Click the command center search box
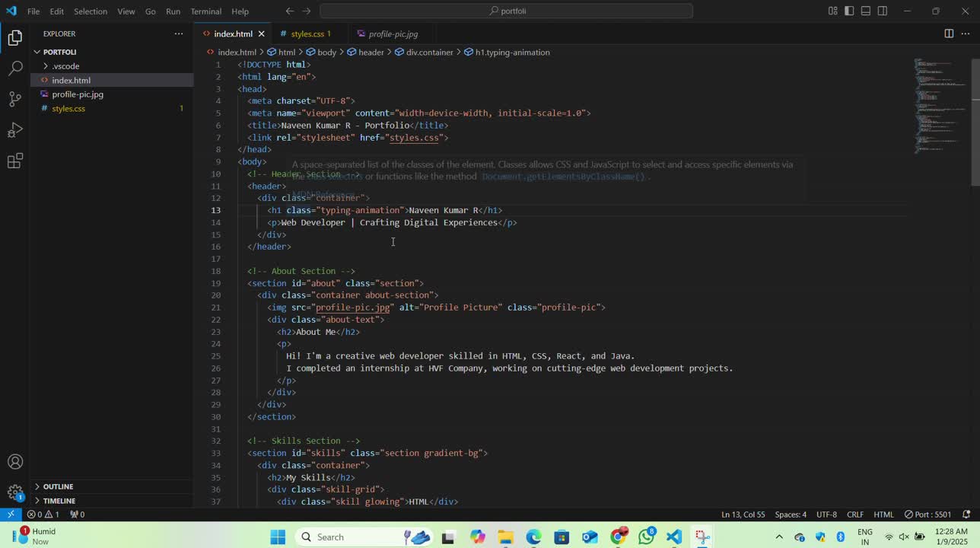Image resolution: width=980 pixels, height=548 pixels. [x=507, y=11]
